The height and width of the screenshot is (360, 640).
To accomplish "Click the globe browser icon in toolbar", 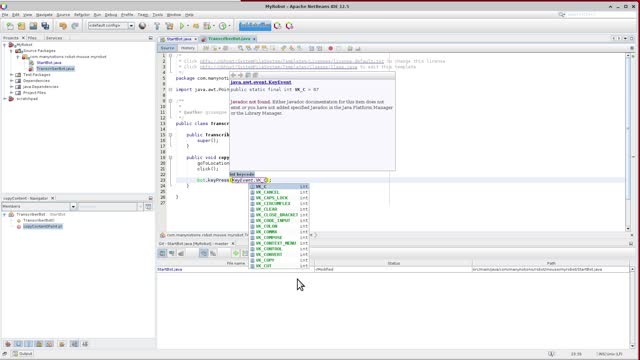I will coord(142,26).
